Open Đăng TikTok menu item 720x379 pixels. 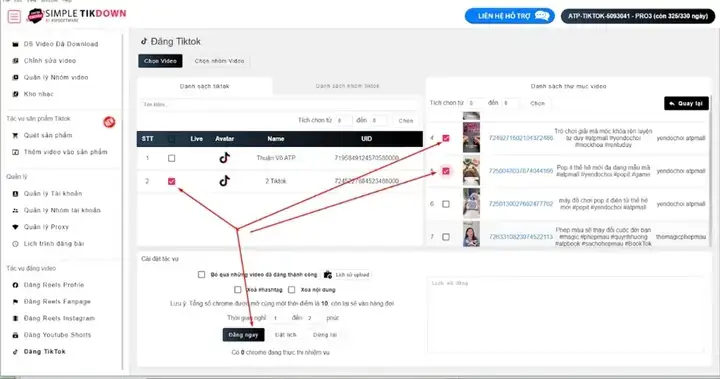45,351
